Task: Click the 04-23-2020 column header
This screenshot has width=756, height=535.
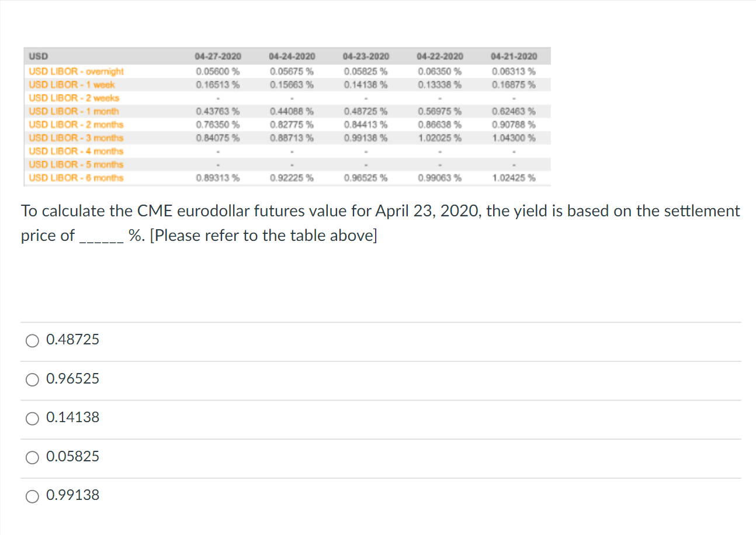Action: click(366, 57)
